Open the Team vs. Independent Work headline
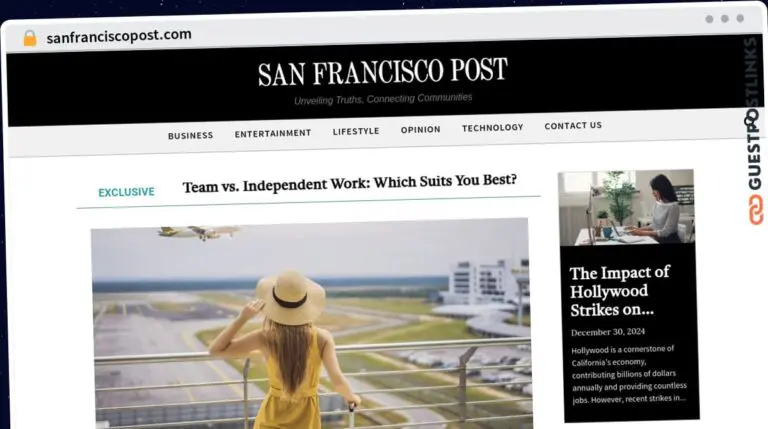The width and height of the screenshot is (768, 429). (350, 184)
